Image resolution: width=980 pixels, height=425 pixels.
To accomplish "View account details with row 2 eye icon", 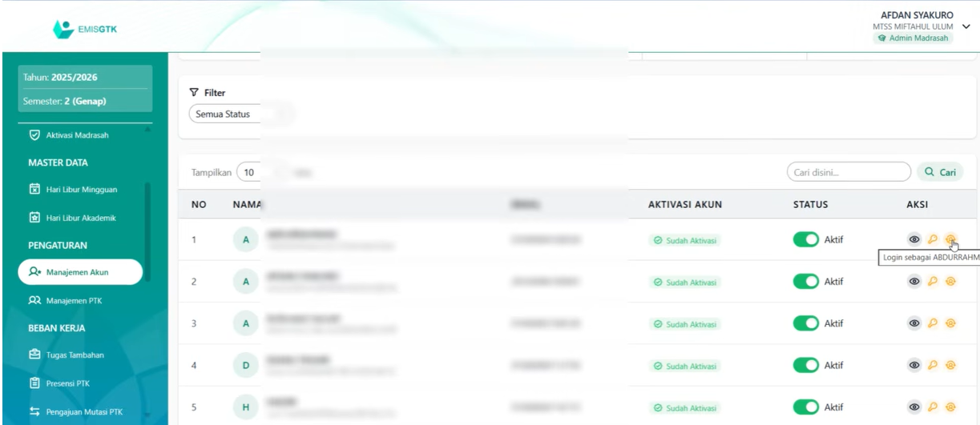I will click(x=913, y=281).
